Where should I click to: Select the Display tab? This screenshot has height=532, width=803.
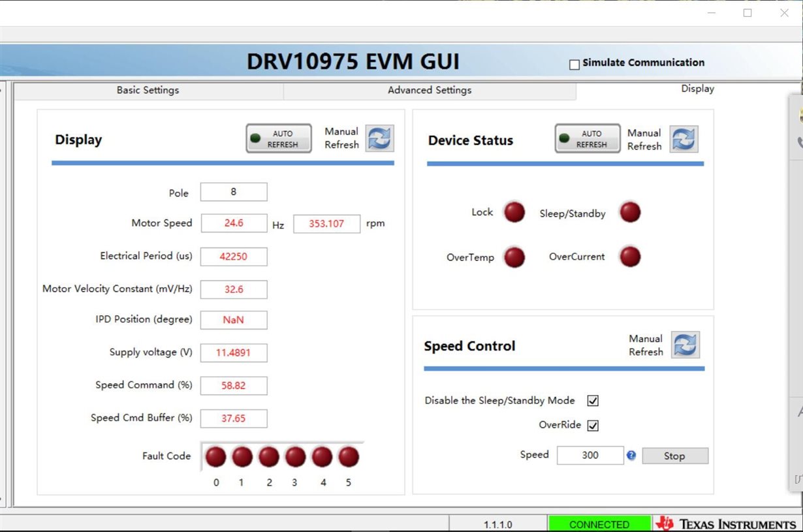pos(698,89)
